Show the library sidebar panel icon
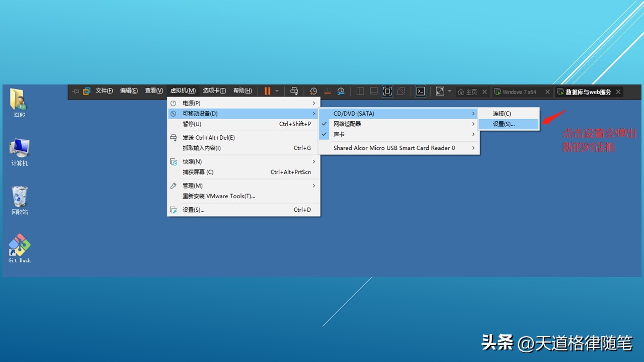644x362 pixels. point(360,91)
